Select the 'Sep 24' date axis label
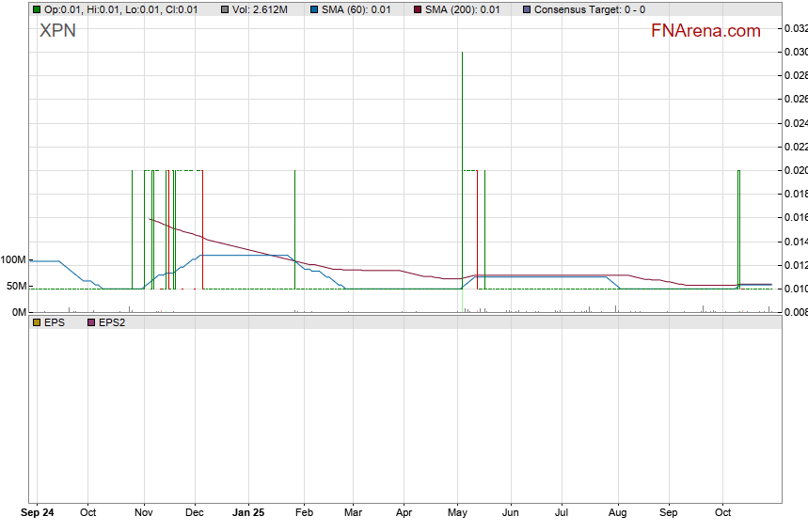Viewport: 808px width, 532px height. point(38,513)
